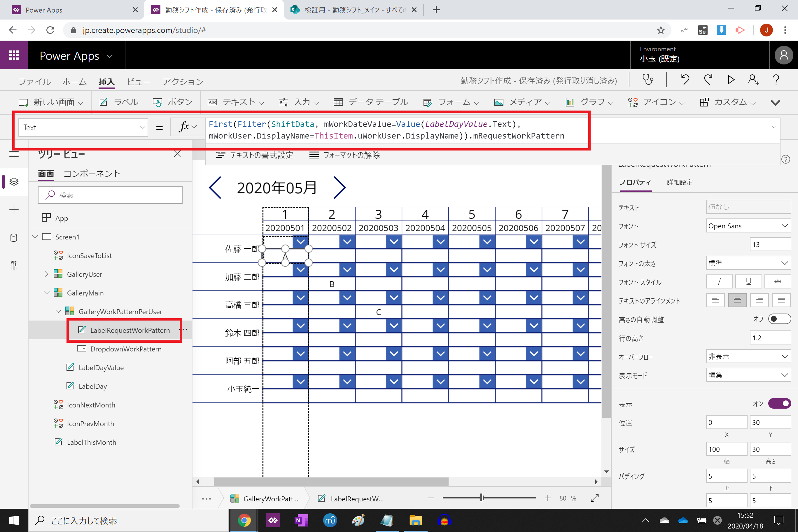This screenshot has width=798, height=532.
Task: Click the fullscreen fit-to-window icon
Action: pos(594,498)
